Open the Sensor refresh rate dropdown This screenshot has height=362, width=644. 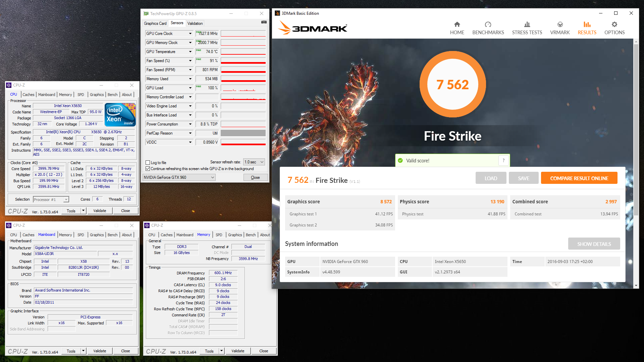(x=254, y=162)
